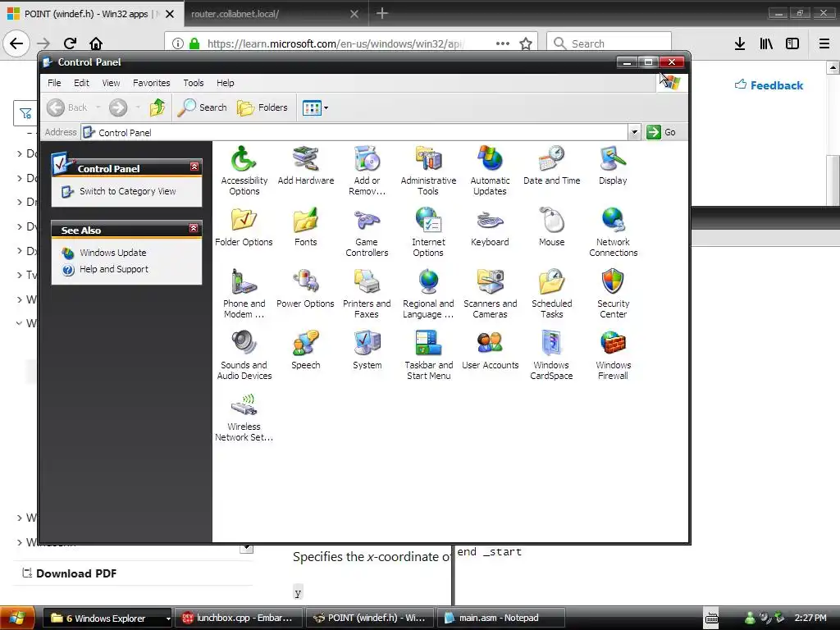840x630 pixels.
Task: Open User Accounts icon
Action: (490, 349)
